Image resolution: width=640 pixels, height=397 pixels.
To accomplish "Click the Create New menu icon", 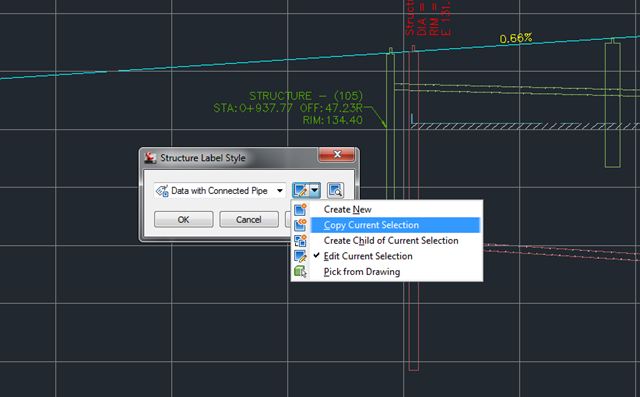I will pos(300,209).
